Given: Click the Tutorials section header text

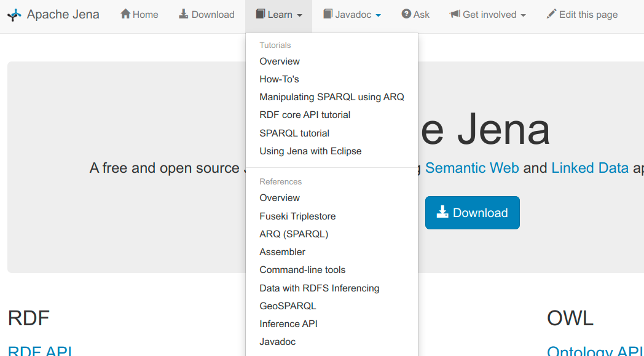Looking at the screenshot, I should [x=275, y=45].
